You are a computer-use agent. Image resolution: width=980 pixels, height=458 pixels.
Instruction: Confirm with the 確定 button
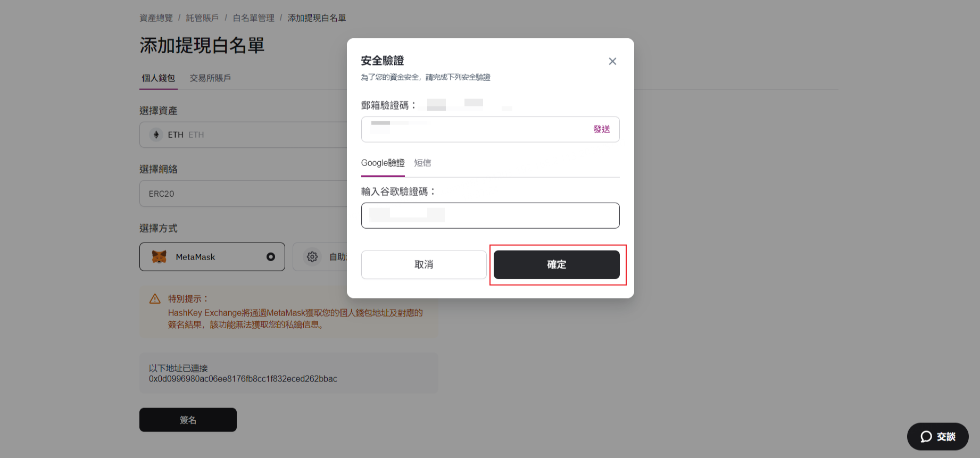click(557, 264)
